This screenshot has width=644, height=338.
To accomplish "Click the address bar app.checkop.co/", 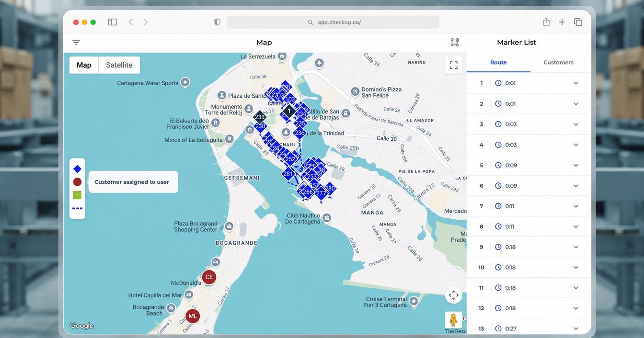I will (333, 22).
